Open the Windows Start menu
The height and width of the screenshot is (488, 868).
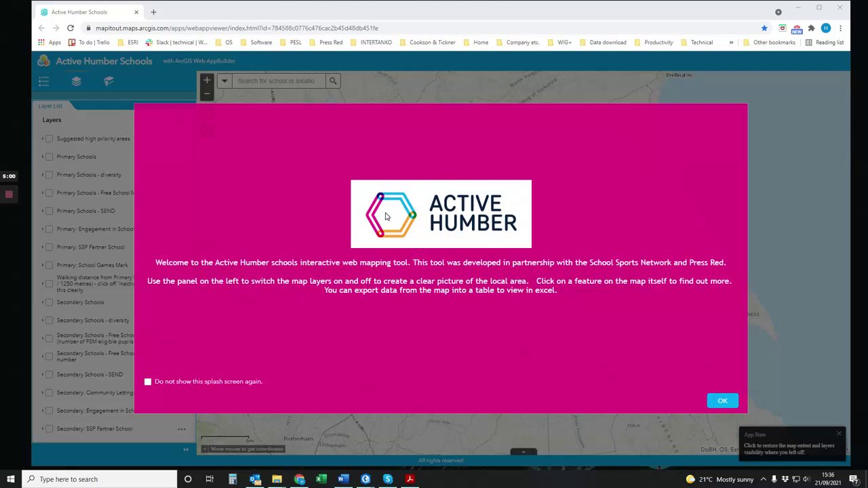tap(10, 479)
